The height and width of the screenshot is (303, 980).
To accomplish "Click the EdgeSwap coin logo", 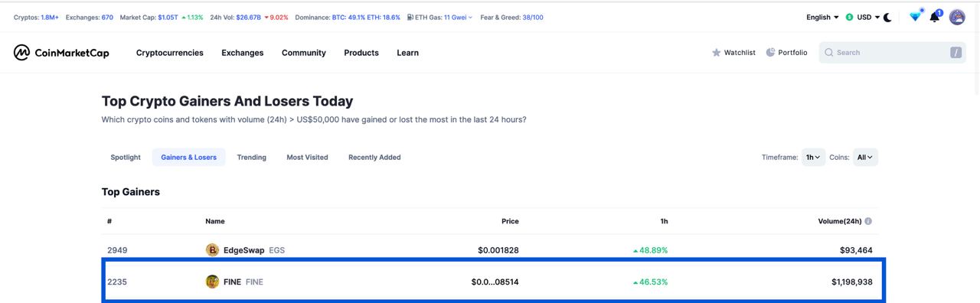I will coord(212,250).
